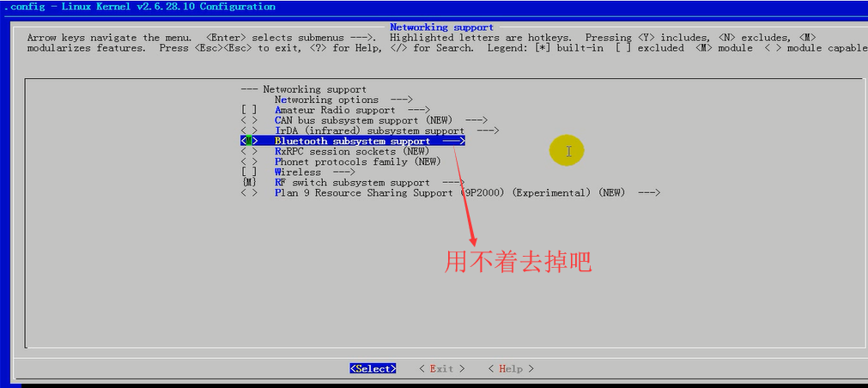
Task: Select the RxRPC session sockets entry
Action: (352, 152)
